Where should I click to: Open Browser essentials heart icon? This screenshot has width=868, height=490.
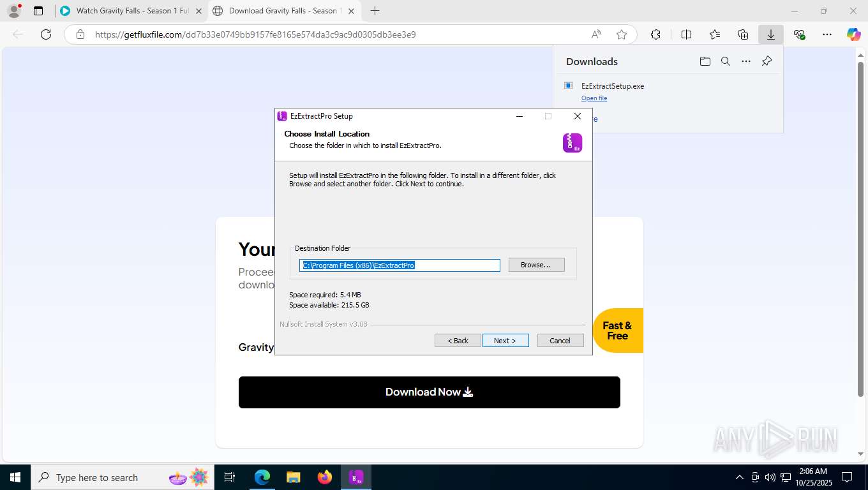(799, 34)
